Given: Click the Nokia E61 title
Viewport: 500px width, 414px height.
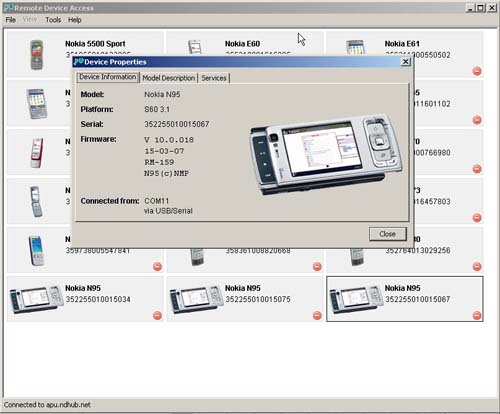Looking at the screenshot, I should (x=402, y=44).
